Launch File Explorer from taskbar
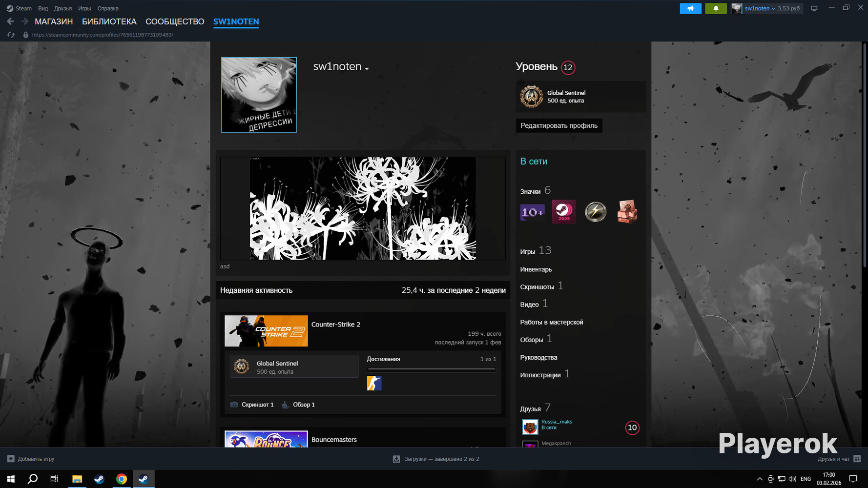The height and width of the screenshot is (488, 868). pos(77,479)
